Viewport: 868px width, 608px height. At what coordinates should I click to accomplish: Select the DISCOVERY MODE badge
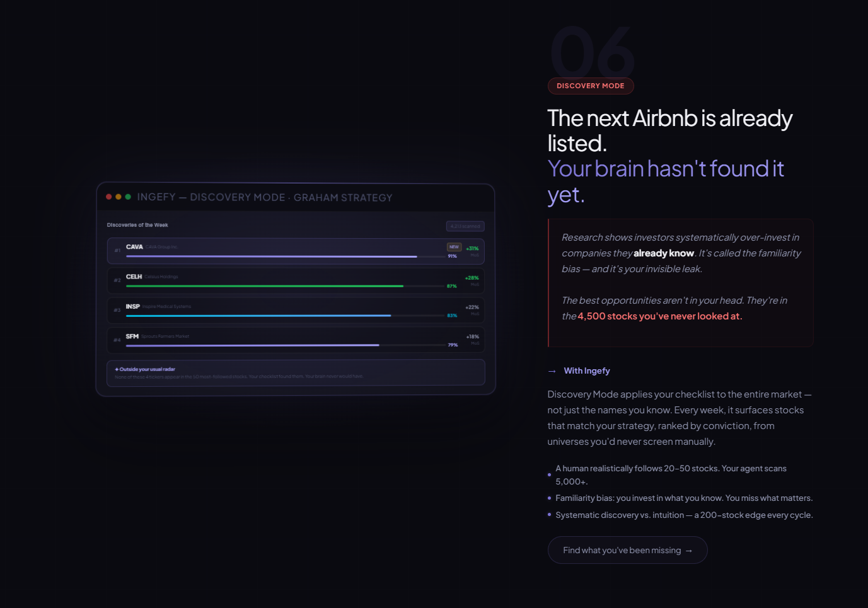click(591, 86)
